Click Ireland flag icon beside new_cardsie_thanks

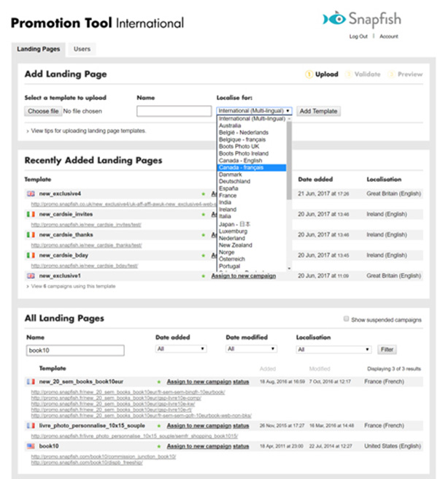pos(31,235)
